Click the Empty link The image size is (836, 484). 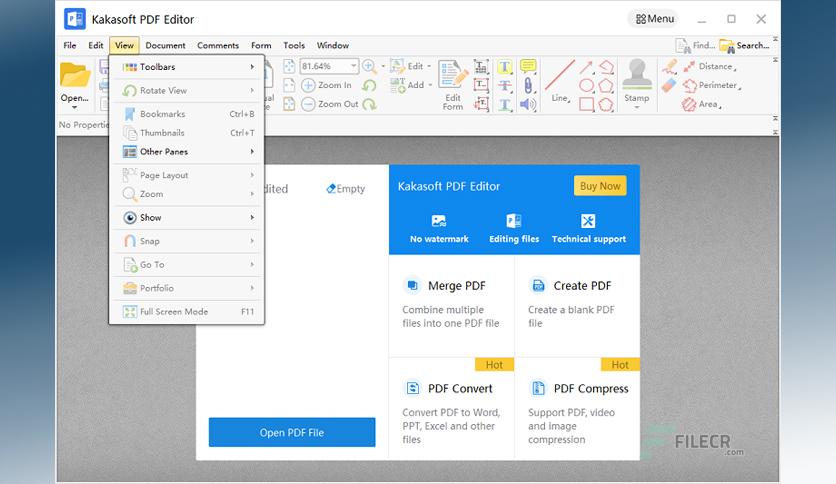[346, 189]
